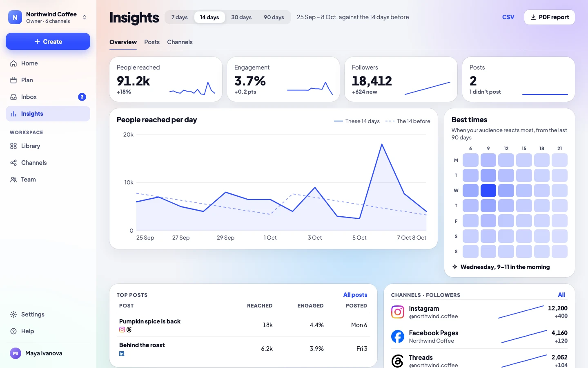Select the 14 days range
588x368 pixels.
click(209, 17)
